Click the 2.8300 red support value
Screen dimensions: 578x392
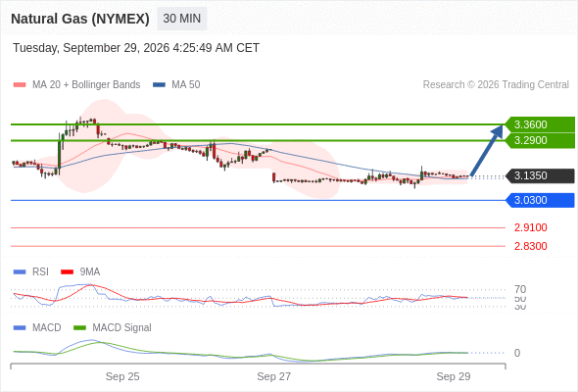click(x=530, y=246)
